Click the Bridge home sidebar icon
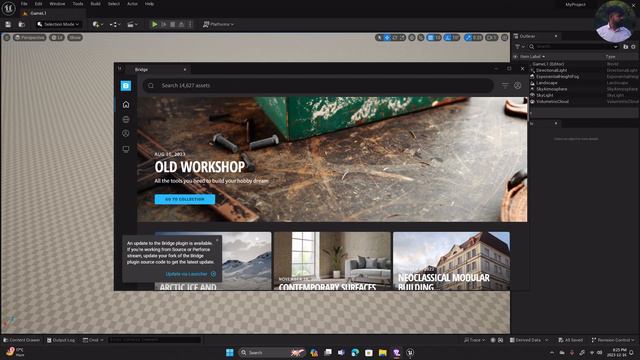The image size is (640, 360). (x=126, y=104)
